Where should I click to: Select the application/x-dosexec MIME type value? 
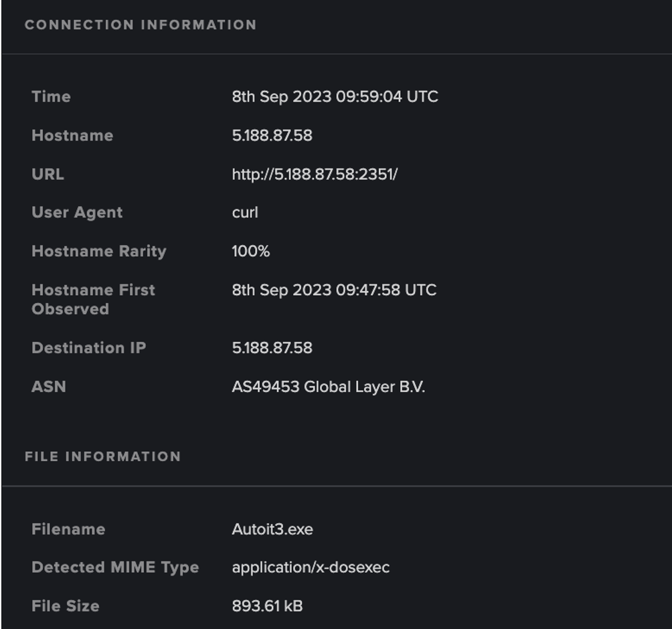point(311,567)
